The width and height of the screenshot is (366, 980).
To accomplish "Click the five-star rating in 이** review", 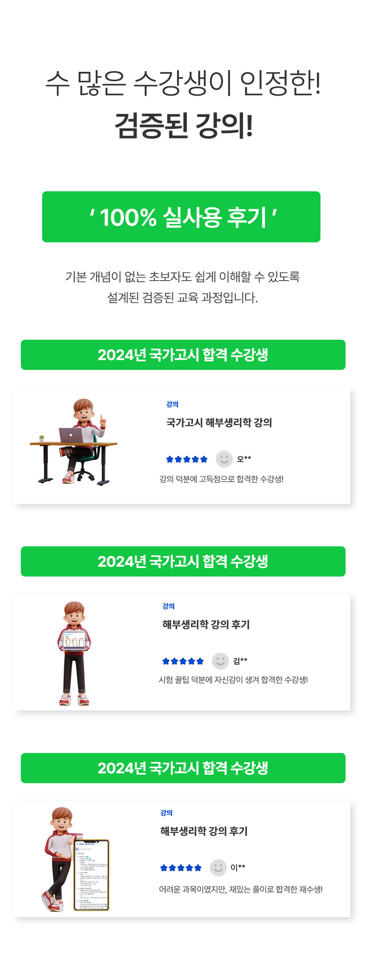I will (x=181, y=868).
